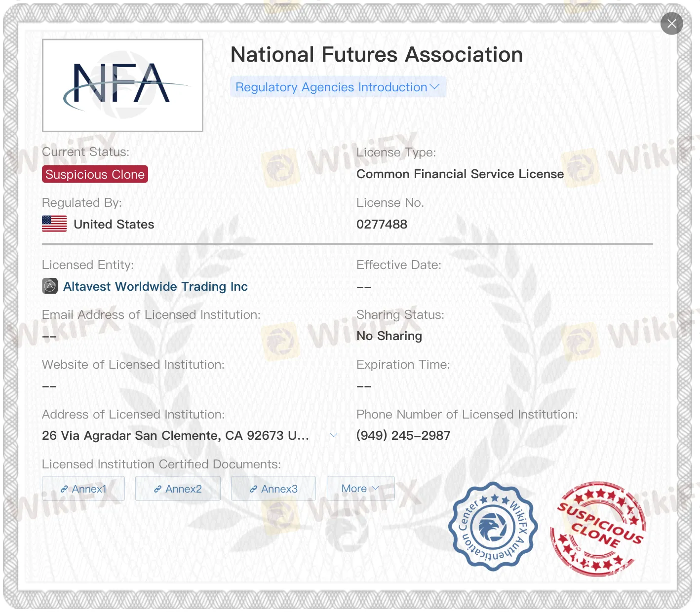Click the Common Financial Service License text
The height and width of the screenshot is (613, 700).
pyautogui.click(x=460, y=174)
